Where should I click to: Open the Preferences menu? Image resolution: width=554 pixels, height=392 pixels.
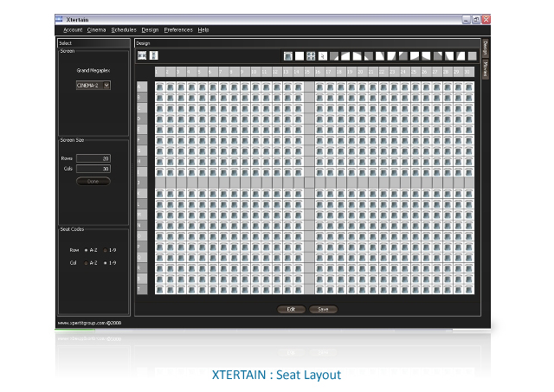coord(178,30)
